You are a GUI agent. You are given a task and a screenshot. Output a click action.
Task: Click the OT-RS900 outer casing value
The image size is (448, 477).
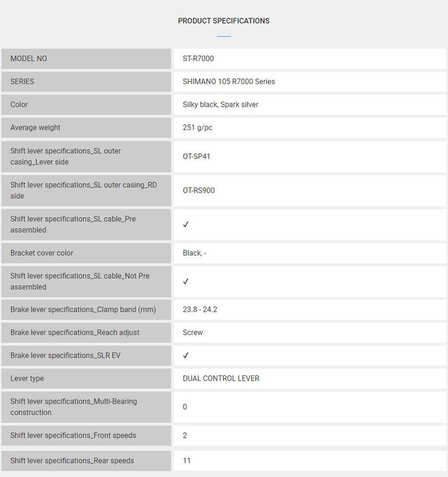tap(199, 191)
